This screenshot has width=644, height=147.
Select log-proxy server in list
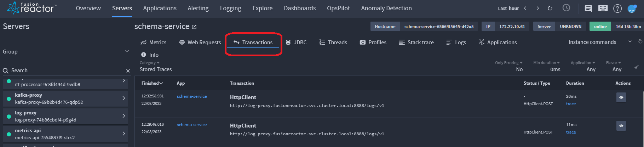(65, 116)
